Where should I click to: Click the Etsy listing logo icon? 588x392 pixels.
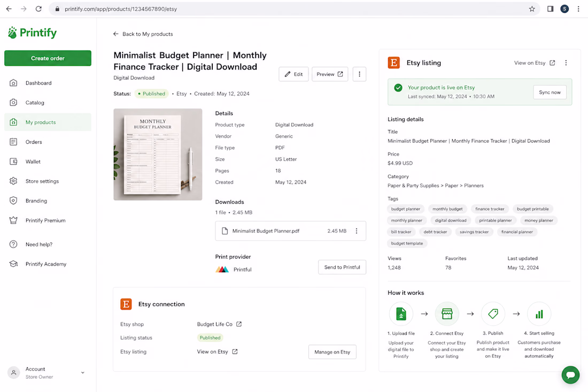click(394, 63)
